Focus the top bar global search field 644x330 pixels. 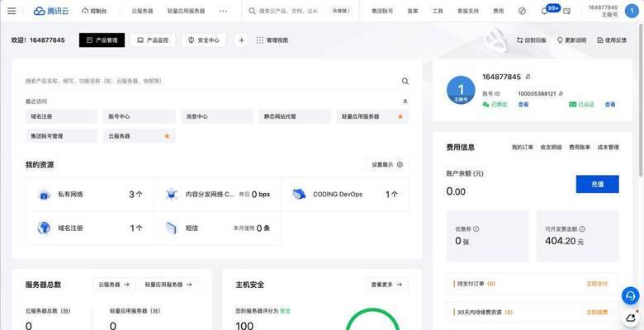tap(288, 11)
